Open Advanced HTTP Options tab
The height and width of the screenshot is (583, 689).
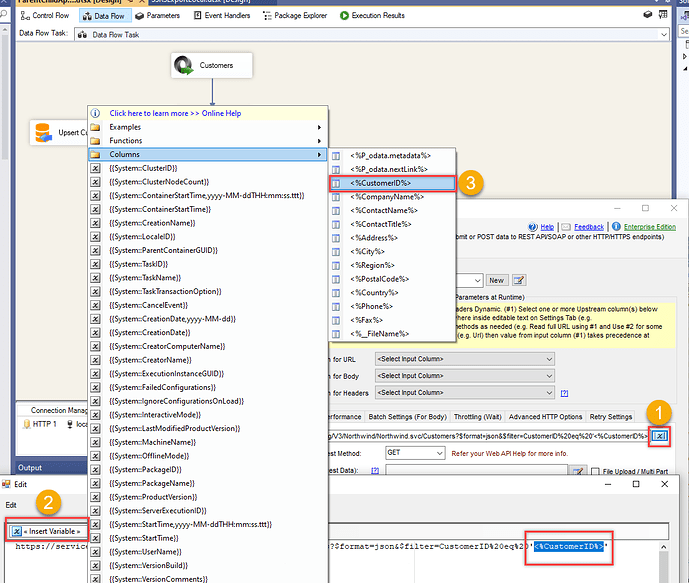coord(545,416)
